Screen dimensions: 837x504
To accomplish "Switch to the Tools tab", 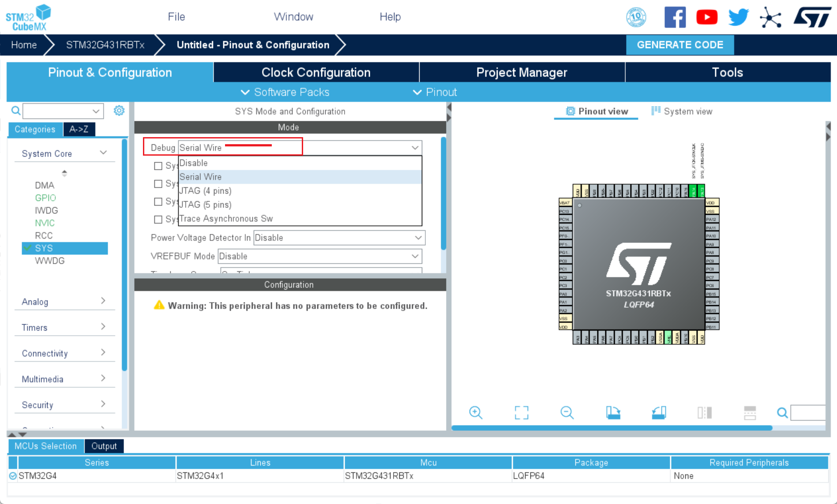I will click(728, 72).
